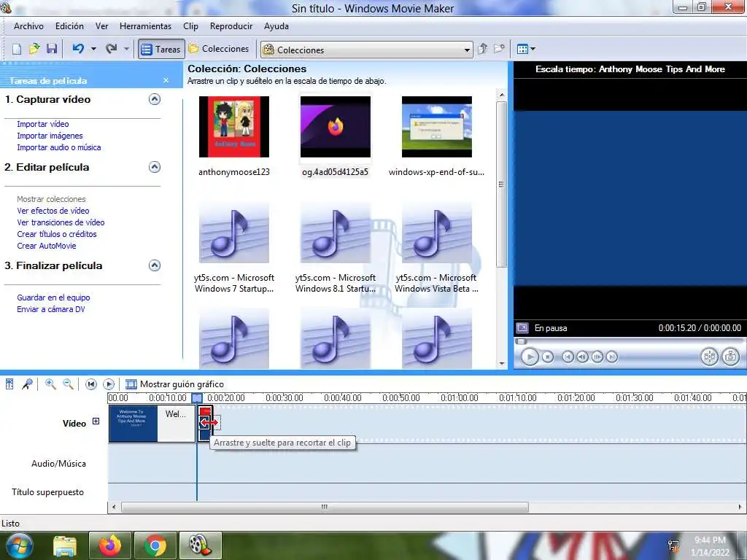Click the Take Picture camera icon
747x560 pixels.
point(730,357)
